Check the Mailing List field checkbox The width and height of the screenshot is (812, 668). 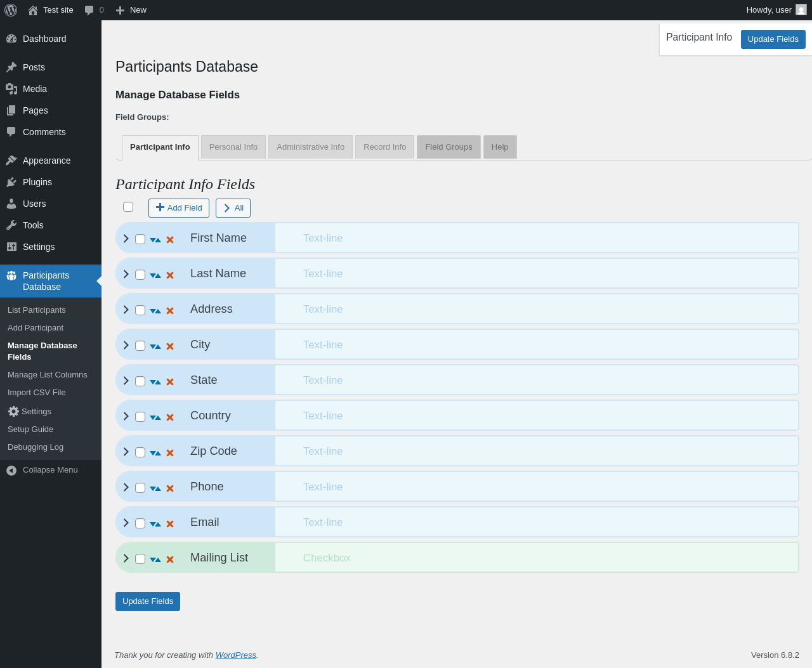140,559
